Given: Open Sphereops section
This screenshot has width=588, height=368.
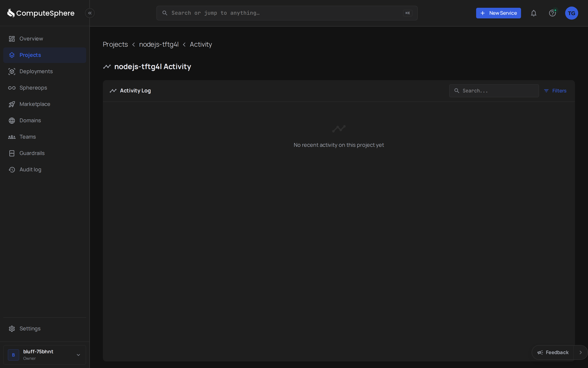Looking at the screenshot, I should 45,88.
